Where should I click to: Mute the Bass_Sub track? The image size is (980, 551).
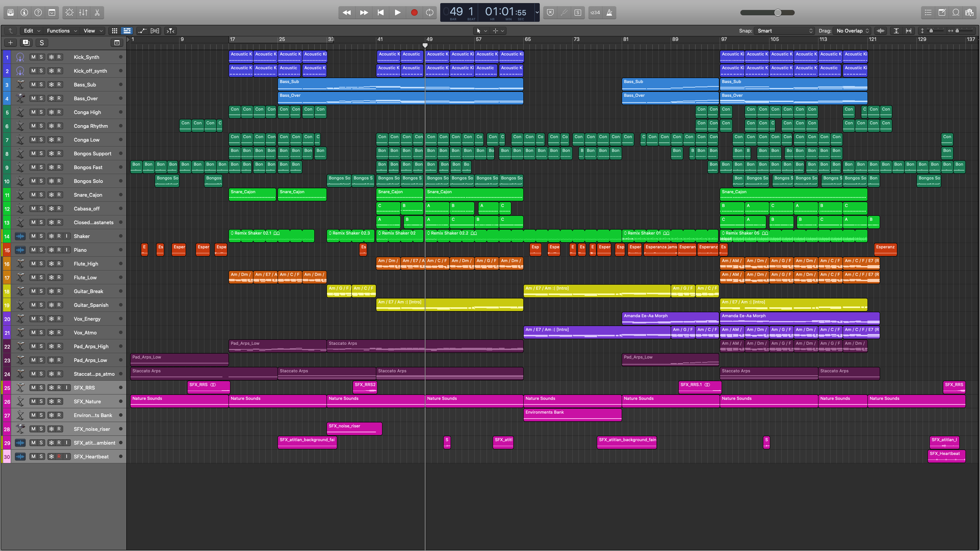tap(33, 85)
